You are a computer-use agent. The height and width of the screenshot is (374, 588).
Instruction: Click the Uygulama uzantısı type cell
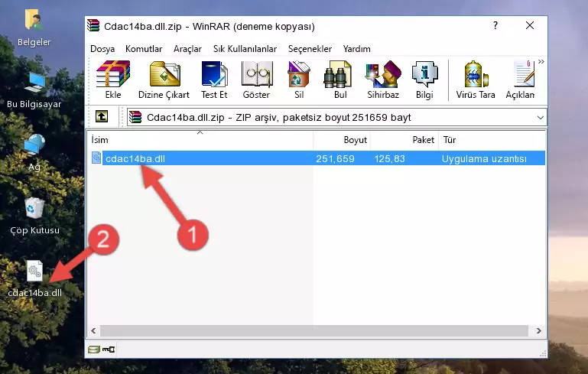pyautogui.click(x=484, y=158)
